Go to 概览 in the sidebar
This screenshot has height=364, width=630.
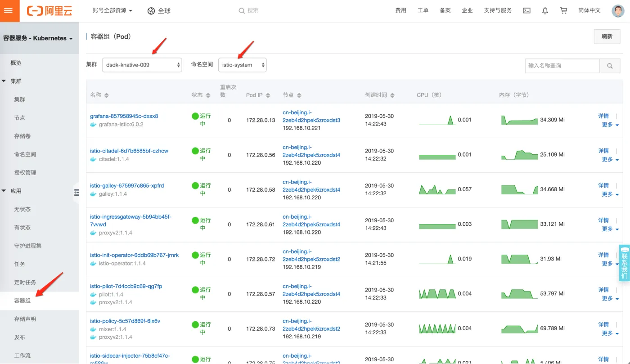tap(16, 63)
